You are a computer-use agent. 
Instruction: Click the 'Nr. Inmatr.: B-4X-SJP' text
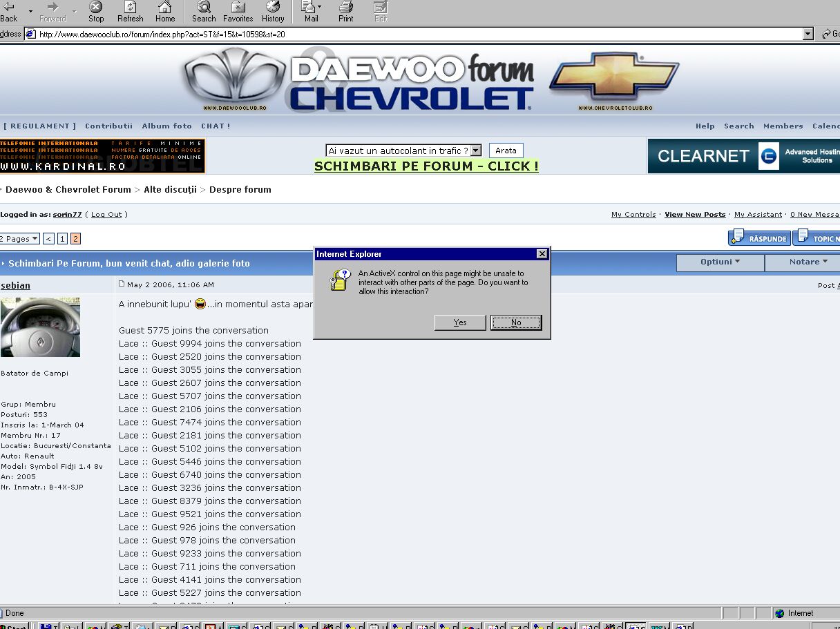(42, 487)
